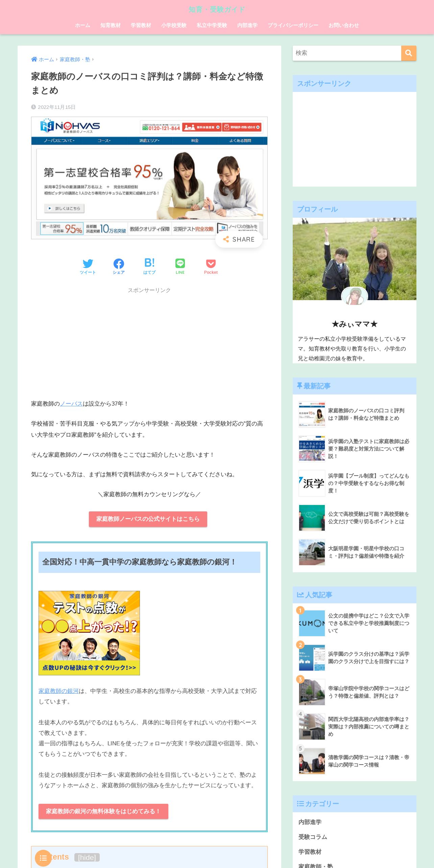
Task: Open the 私立中学受験 menu item
Action: (212, 25)
